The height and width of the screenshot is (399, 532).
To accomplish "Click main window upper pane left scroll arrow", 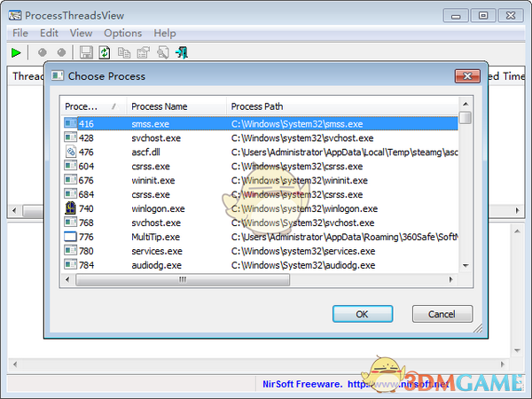I will point(14,210).
